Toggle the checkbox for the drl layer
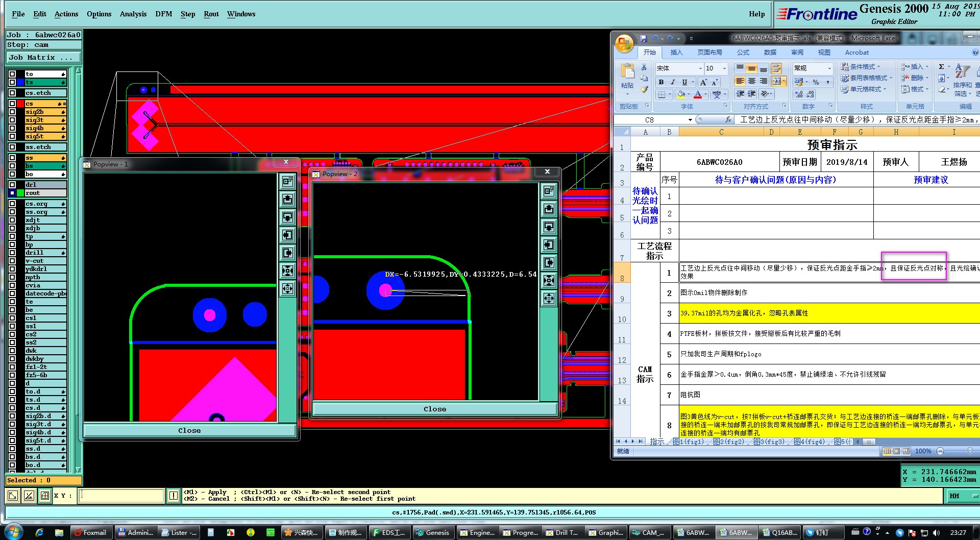Screen dimensions: 980x540 [x=12, y=185]
